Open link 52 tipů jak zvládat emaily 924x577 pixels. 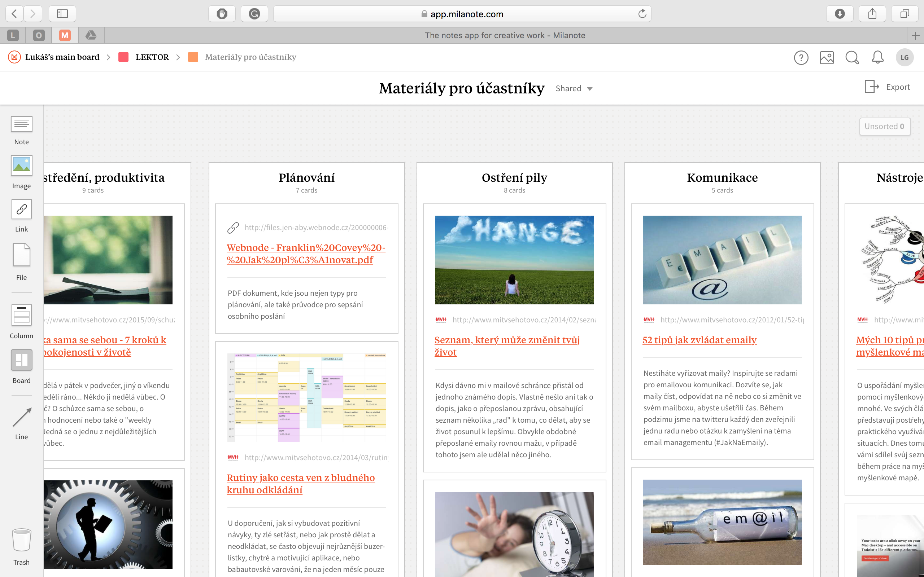point(699,340)
